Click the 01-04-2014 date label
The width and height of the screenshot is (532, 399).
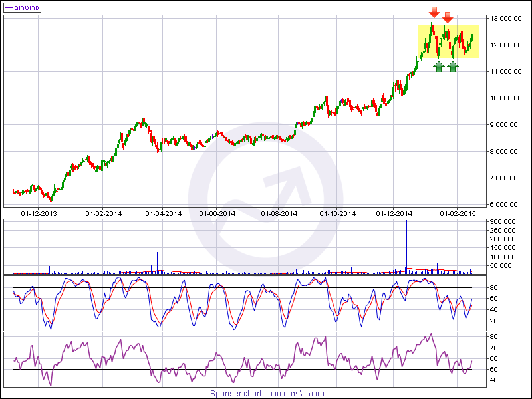(x=164, y=213)
